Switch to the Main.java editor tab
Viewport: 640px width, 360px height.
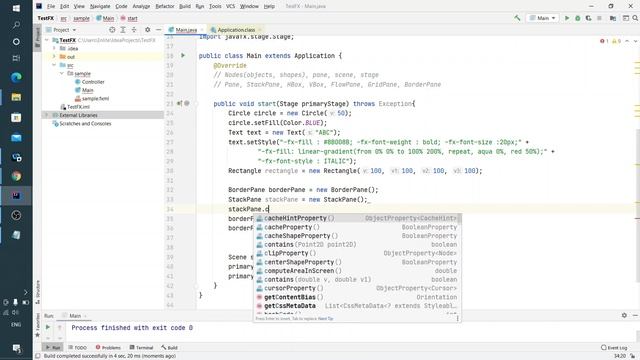coord(186,30)
